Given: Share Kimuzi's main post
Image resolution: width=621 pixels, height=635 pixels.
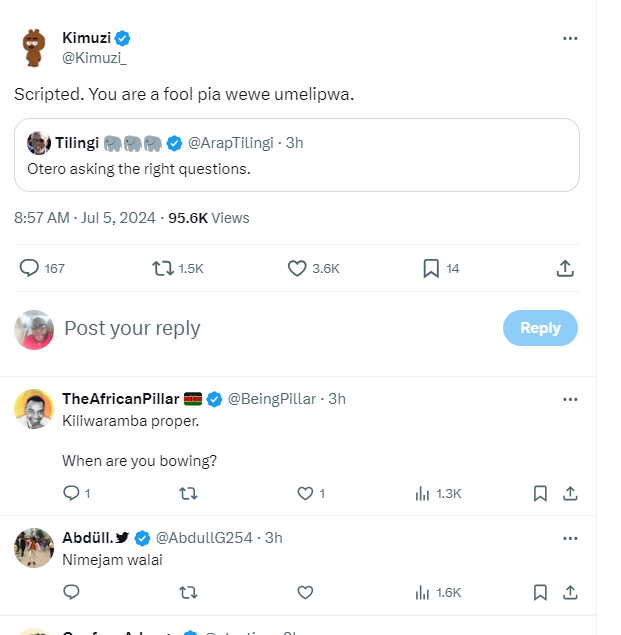Looking at the screenshot, I should pos(564,268).
